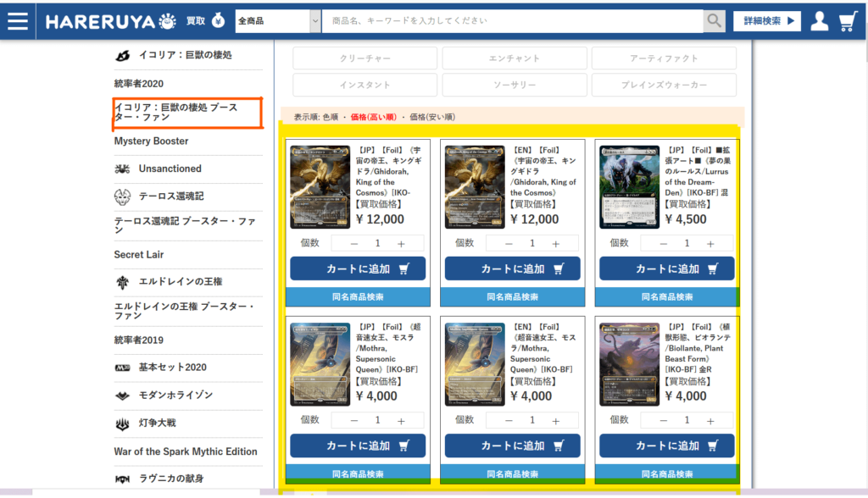The height and width of the screenshot is (498, 868).
Task: Select Secret Lair in sidebar
Action: [139, 255]
